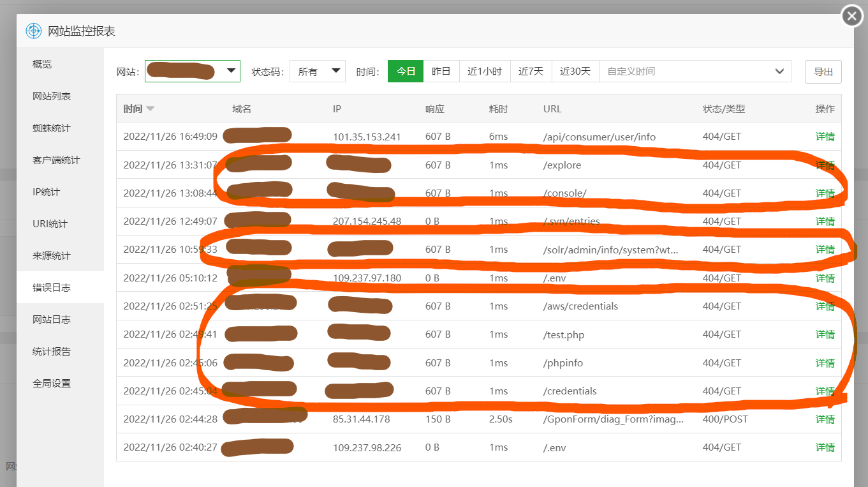Click the IP address 85.31.44.178
Image resolution: width=868 pixels, height=487 pixels.
(x=362, y=419)
